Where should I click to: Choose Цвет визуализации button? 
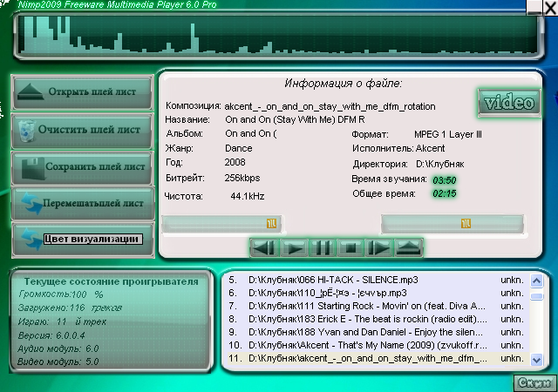point(83,240)
